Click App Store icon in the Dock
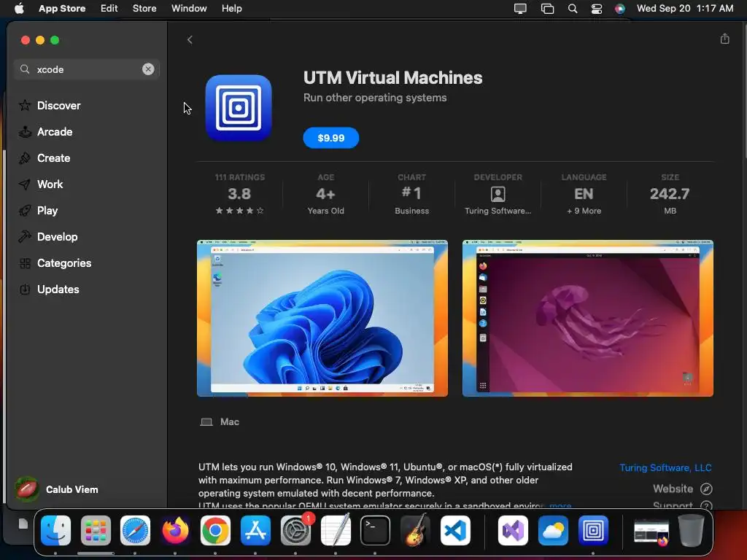The width and height of the screenshot is (747, 560). pyautogui.click(x=255, y=530)
